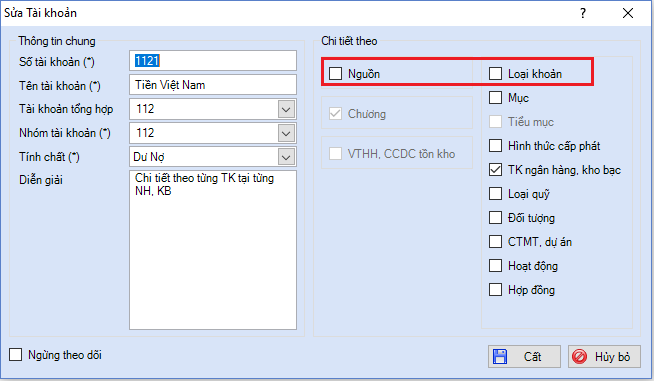Click the Cất save button with the floppy disk icon
Image resolution: width=654 pixels, height=381 pixels.
click(x=524, y=356)
